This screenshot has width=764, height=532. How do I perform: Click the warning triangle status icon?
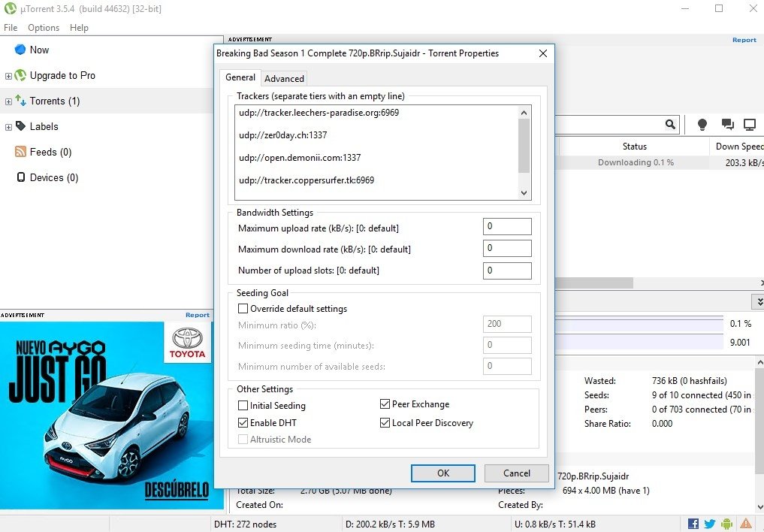745,524
